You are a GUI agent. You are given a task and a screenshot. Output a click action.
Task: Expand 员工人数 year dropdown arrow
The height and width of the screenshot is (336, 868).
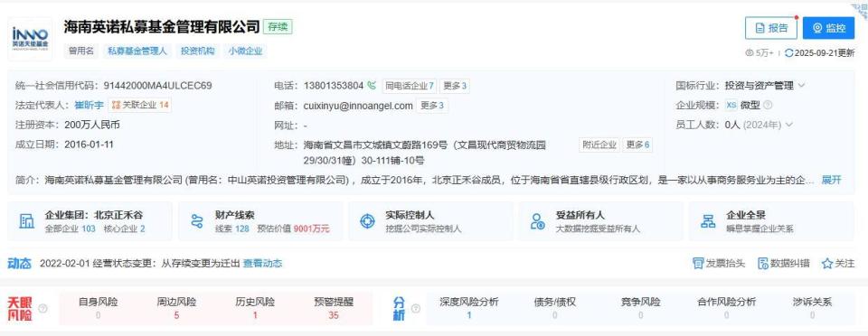coord(788,125)
